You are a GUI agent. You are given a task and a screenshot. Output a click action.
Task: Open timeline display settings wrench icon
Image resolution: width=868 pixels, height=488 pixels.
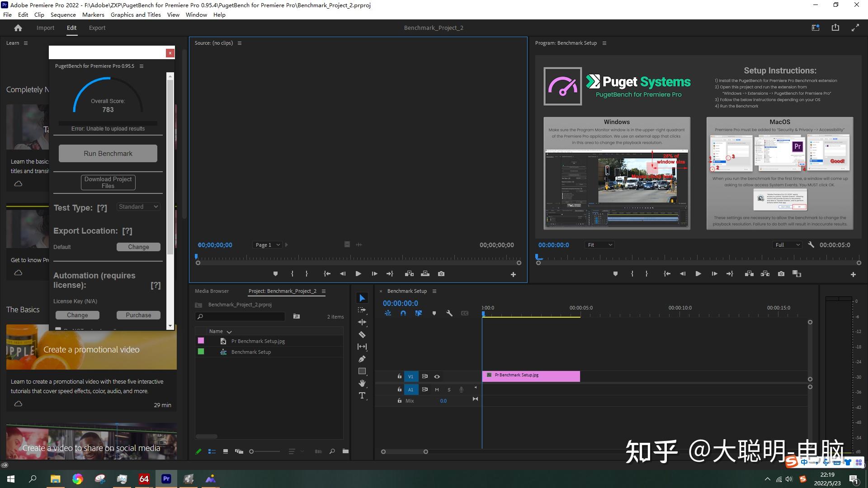coord(449,313)
